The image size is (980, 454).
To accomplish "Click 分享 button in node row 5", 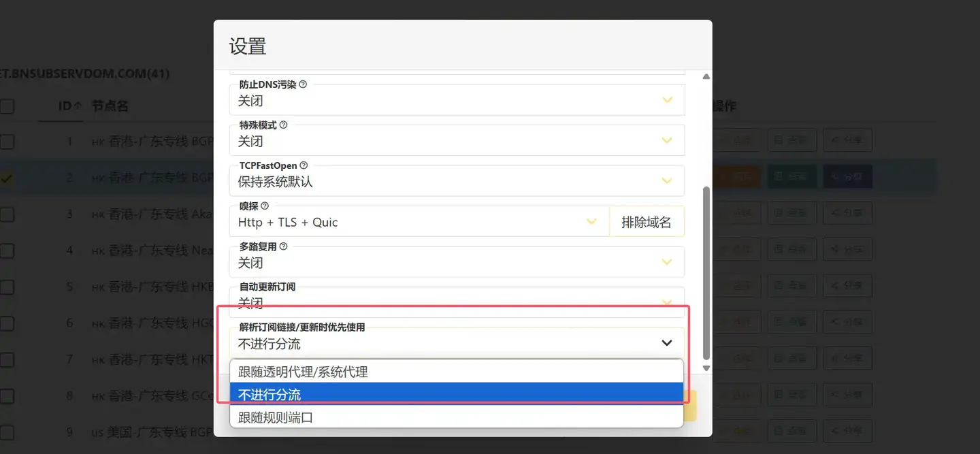I will tap(847, 286).
